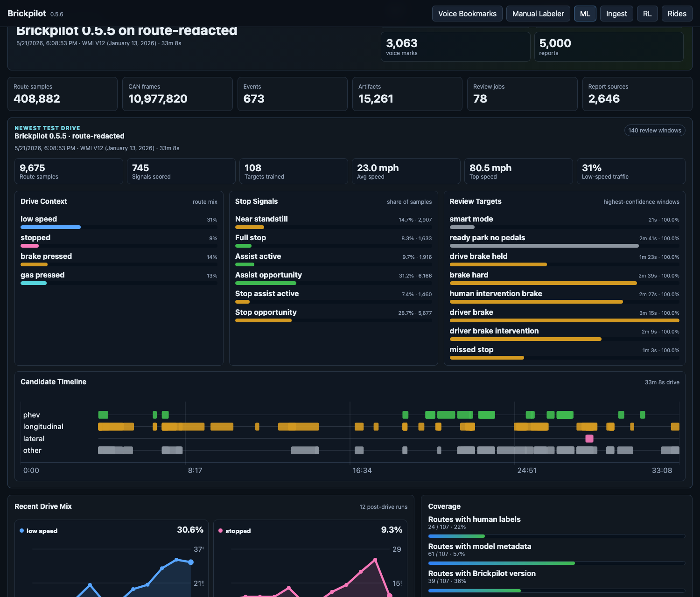Click the low speed blue progress bar
Image resolution: width=700 pixels, height=597 pixels.
click(x=50, y=227)
